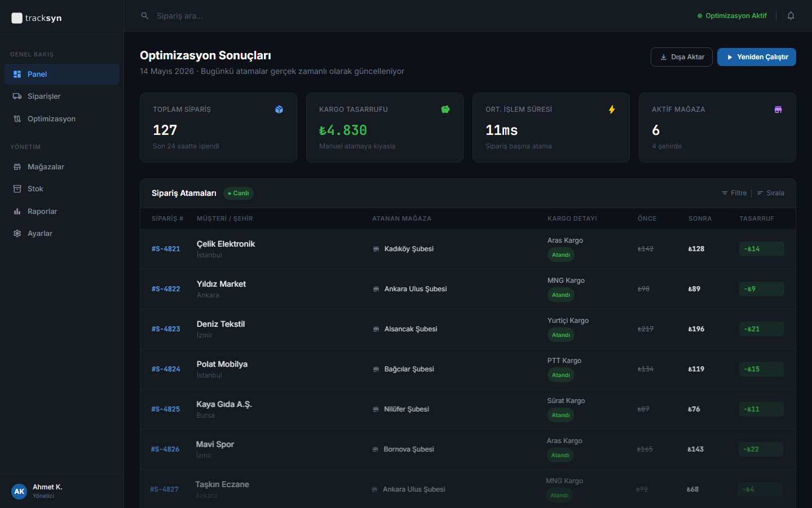Open order #S-4823
The width and height of the screenshot is (812, 508).
pyautogui.click(x=166, y=329)
